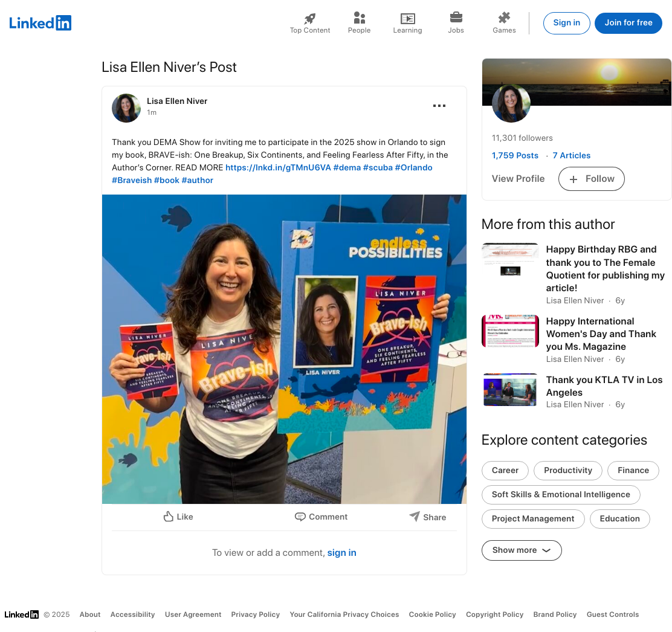The width and height of the screenshot is (672, 632).
Task: Open the About footer link
Action: tap(90, 614)
